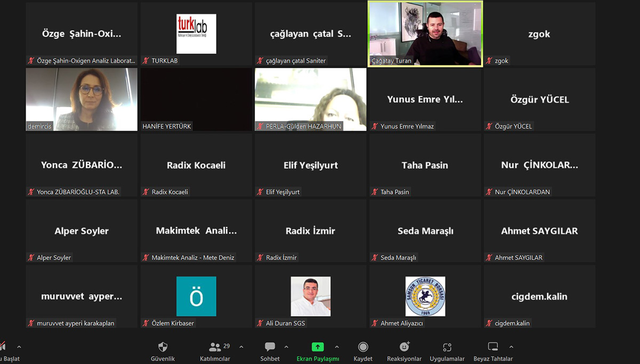Expand video options arrow beside camera button

(19, 347)
